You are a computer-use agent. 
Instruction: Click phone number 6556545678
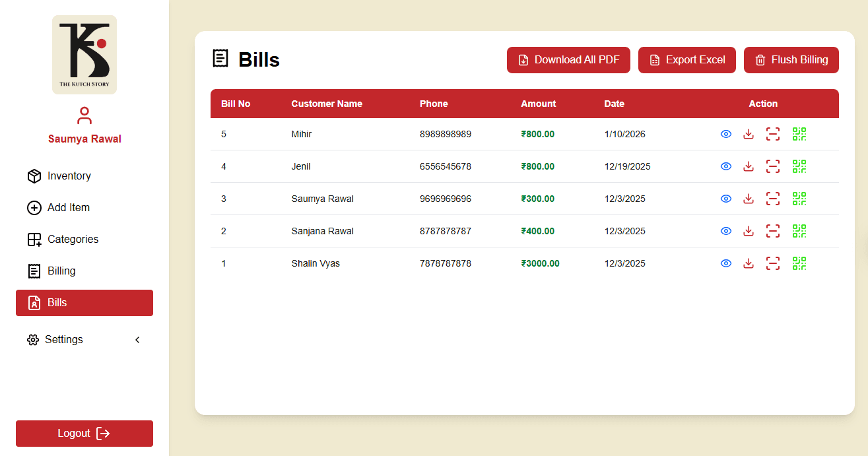(446, 166)
